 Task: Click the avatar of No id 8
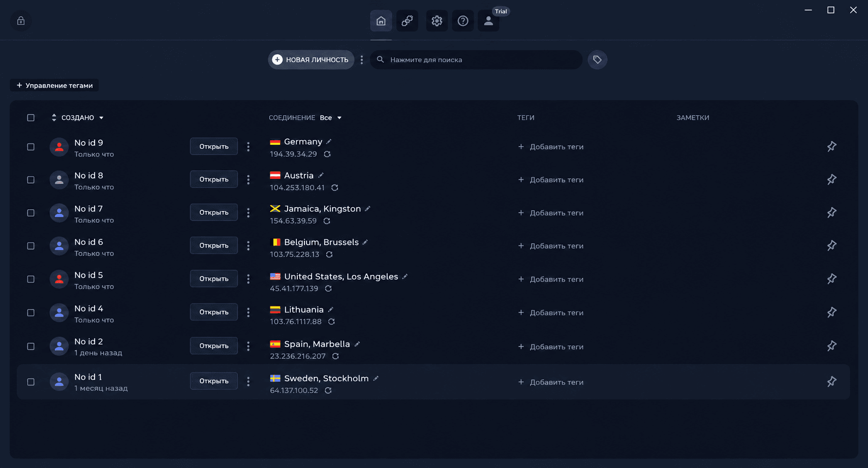(59, 180)
